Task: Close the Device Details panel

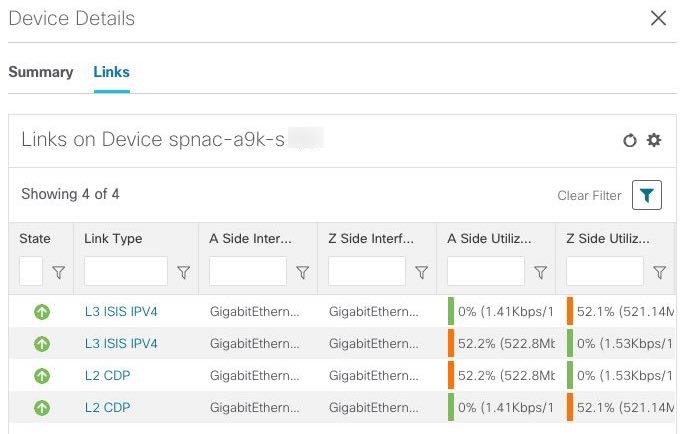Action: tap(658, 18)
